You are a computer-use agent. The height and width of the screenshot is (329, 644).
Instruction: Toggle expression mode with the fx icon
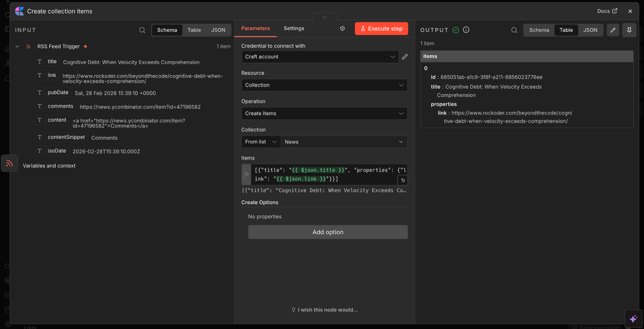pyautogui.click(x=246, y=174)
